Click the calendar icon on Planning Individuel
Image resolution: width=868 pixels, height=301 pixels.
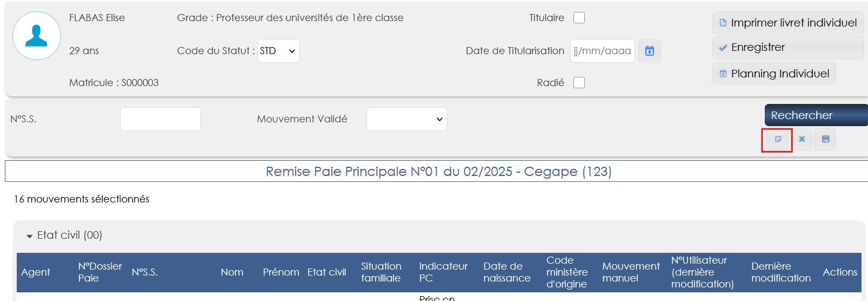723,74
